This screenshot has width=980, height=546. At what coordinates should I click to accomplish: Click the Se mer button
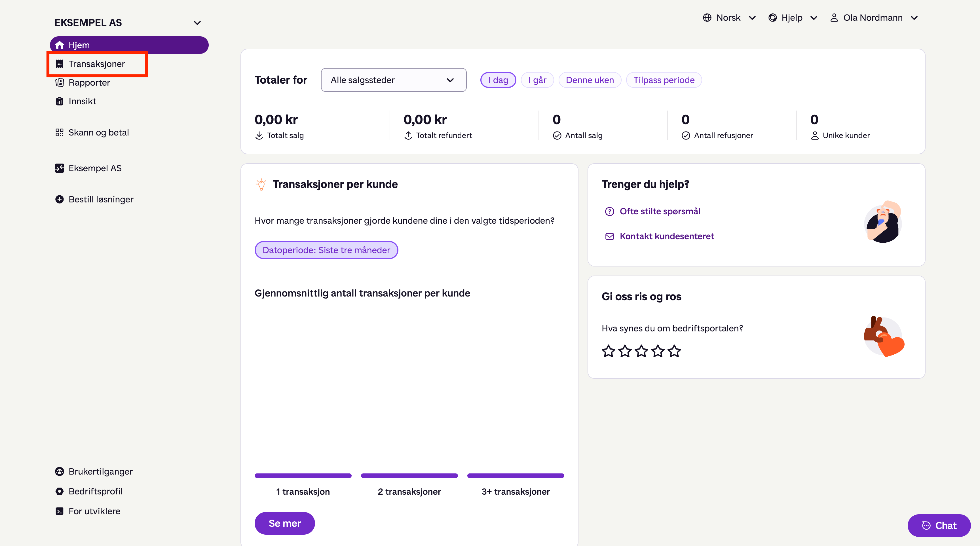coord(285,523)
